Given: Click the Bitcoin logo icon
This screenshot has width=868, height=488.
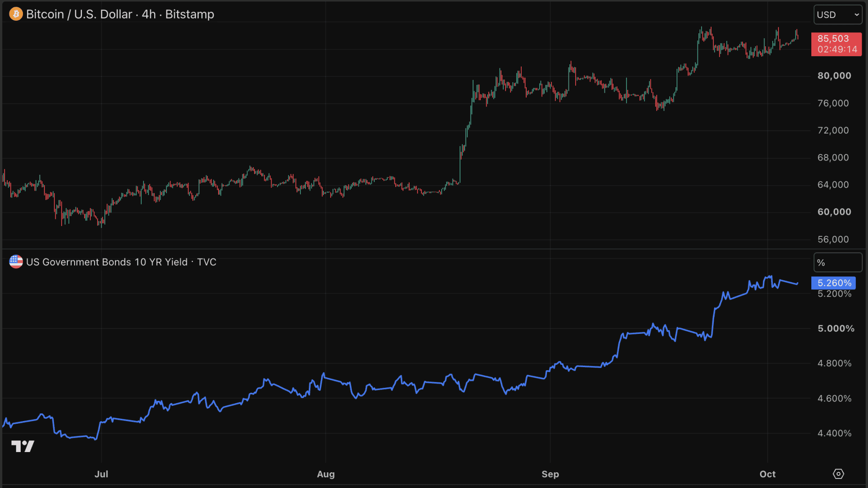Looking at the screenshot, I should [x=16, y=14].
